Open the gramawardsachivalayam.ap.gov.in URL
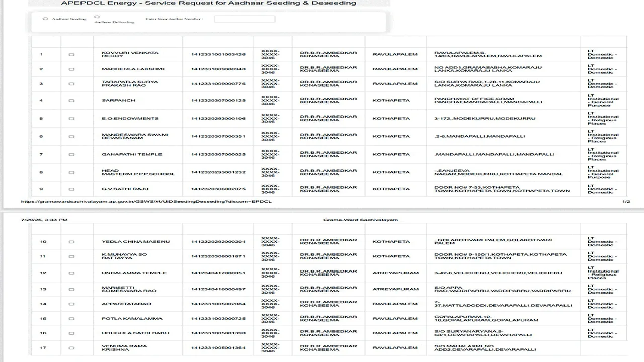This screenshot has width=644, height=362. point(146,201)
